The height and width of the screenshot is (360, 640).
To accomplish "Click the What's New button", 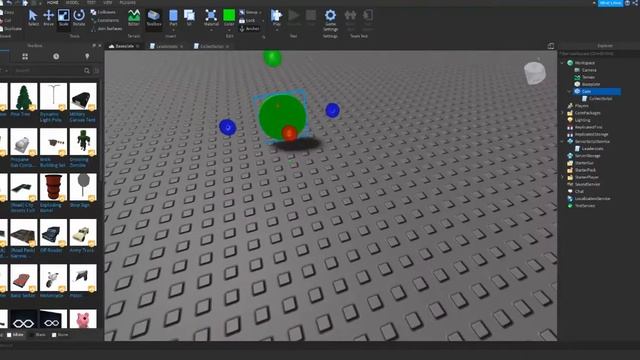I will (610, 3).
